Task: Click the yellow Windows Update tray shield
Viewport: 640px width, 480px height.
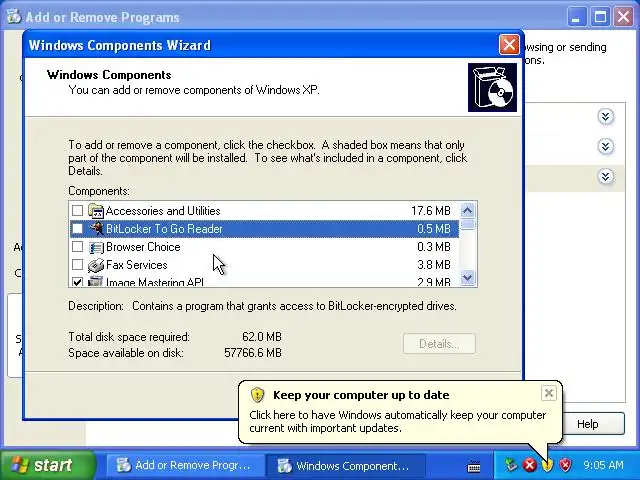Action: [x=547, y=464]
